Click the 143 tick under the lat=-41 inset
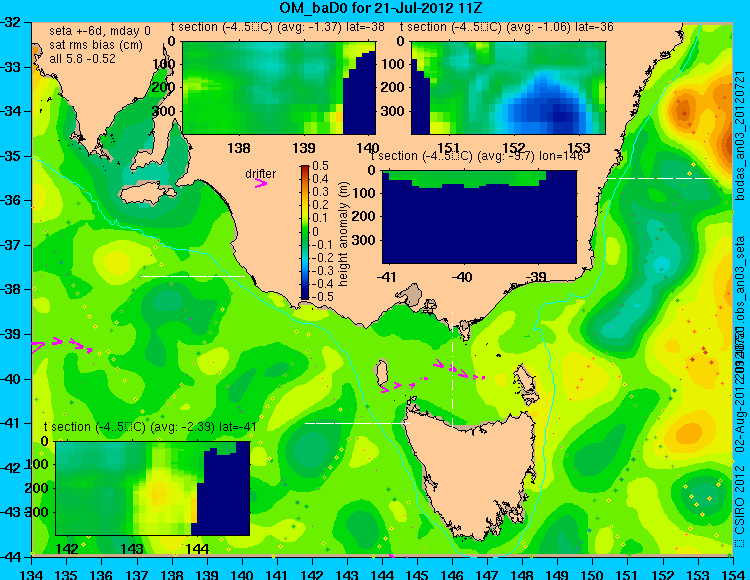750x580 pixels. pos(132,548)
